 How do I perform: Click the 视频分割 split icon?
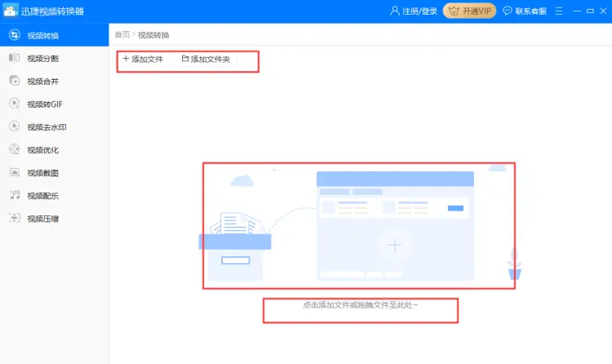pyautogui.click(x=14, y=58)
